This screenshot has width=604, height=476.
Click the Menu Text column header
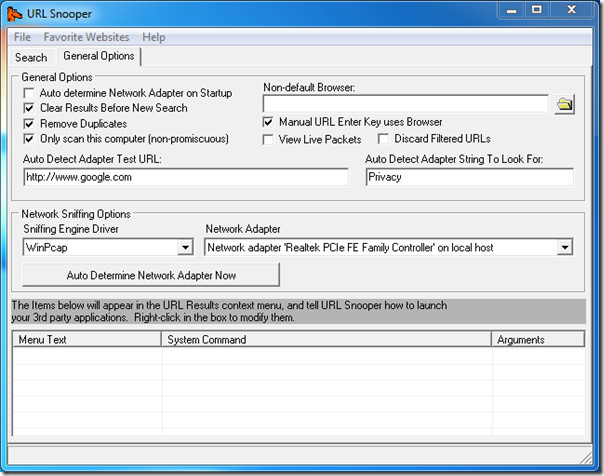tap(87, 340)
